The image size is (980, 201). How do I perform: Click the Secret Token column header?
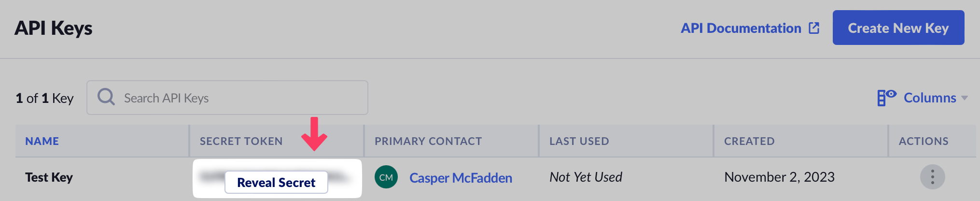241,141
